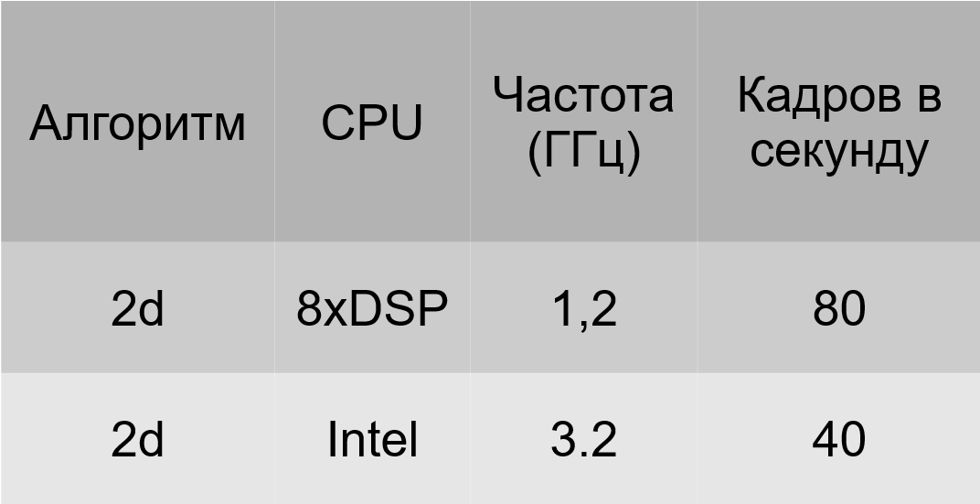Click the 80 frames per second cell
980x504 pixels.
click(838, 307)
